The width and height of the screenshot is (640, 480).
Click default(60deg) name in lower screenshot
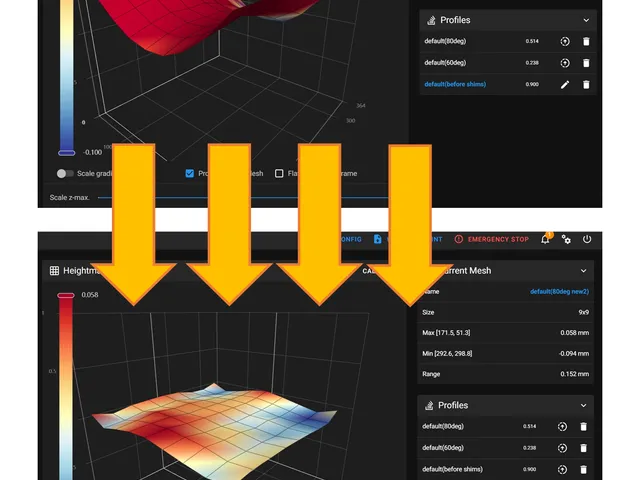[x=443, y=448]
